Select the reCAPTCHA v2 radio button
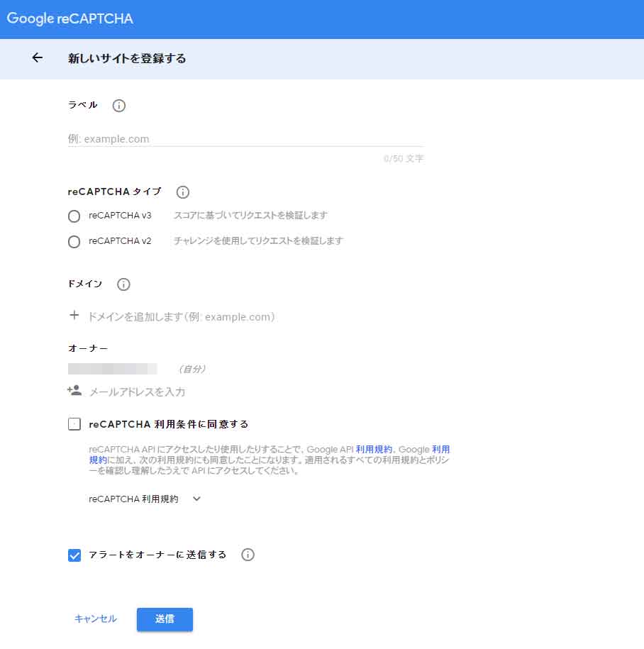644x649 pixels. click(x=74, y=242)
